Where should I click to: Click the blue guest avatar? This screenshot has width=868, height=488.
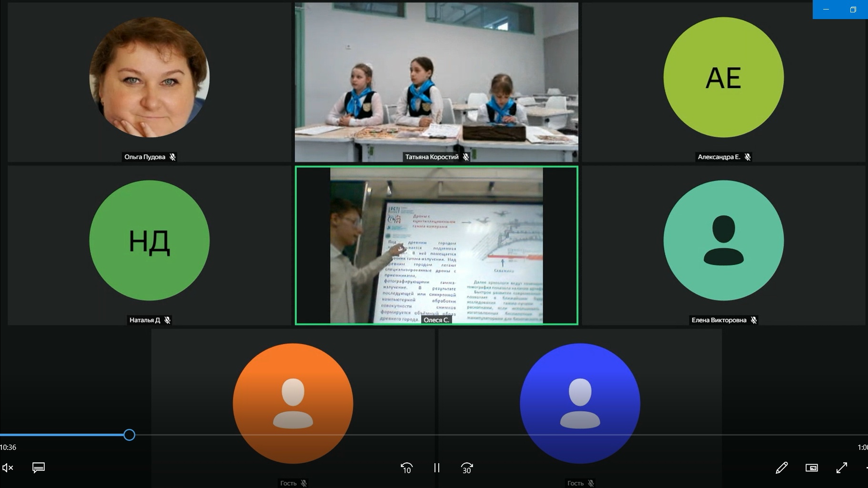coord(580,403)
